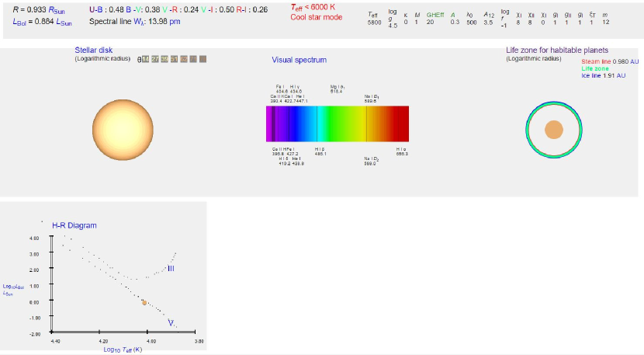The width and height of the screenshot is (644, 355).
Task: Click the luminosity class V label
Action: tap(171, 321)
